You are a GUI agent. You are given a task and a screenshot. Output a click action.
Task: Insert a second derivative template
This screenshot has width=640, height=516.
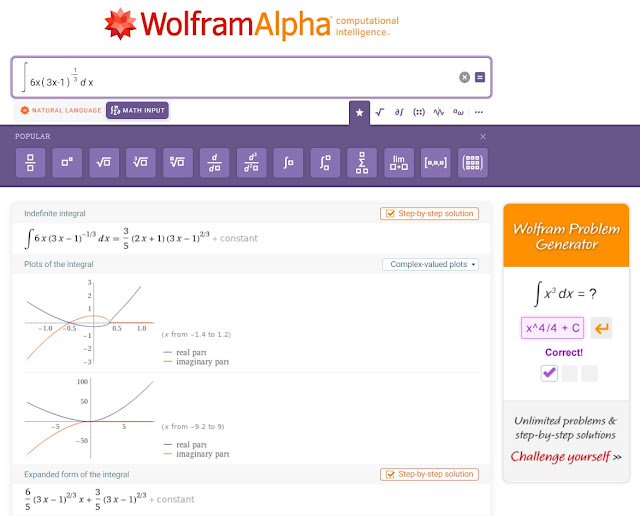pos(252,163)
